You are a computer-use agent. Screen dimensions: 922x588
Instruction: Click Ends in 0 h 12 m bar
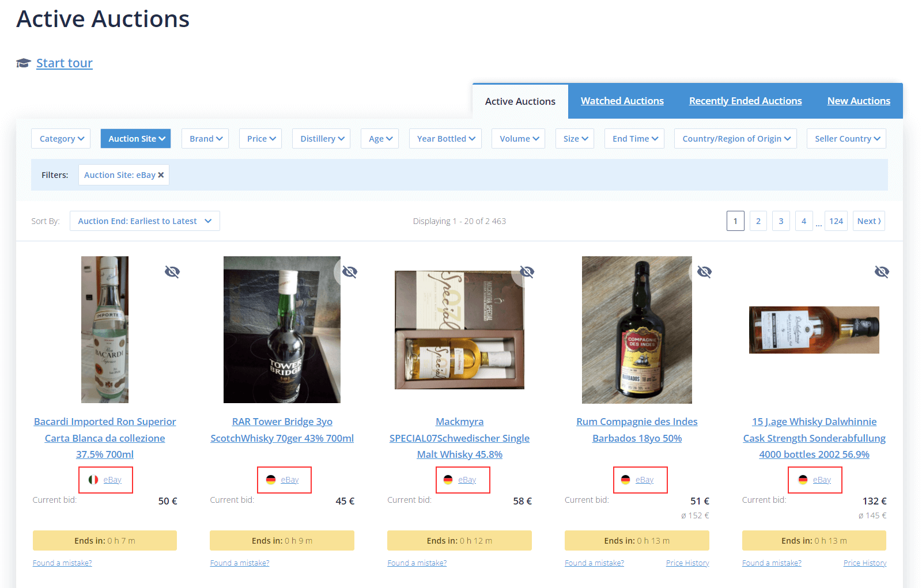pyautogui.click(x=459, y=541)
